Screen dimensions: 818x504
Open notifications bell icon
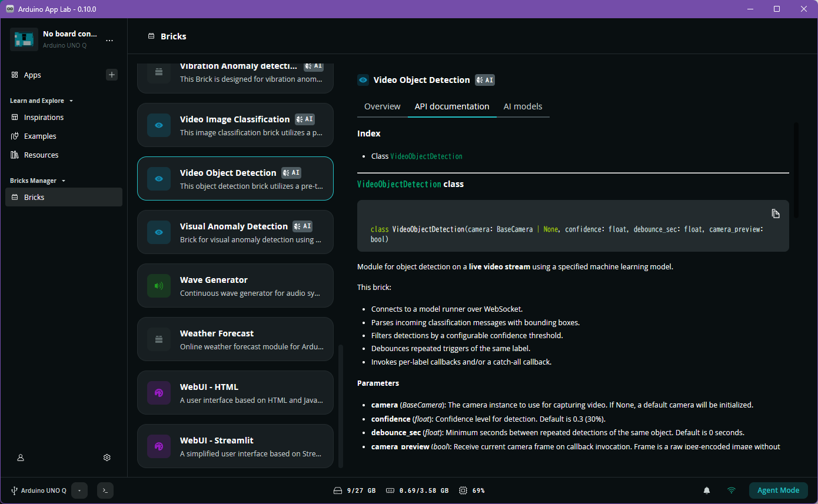(707, 490)
